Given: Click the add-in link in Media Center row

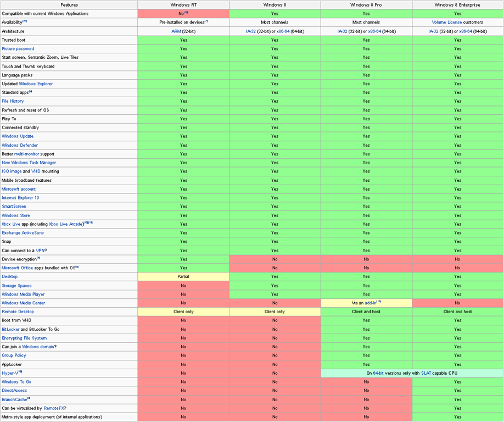Looking at the screenshot, I should pos(370,303).
